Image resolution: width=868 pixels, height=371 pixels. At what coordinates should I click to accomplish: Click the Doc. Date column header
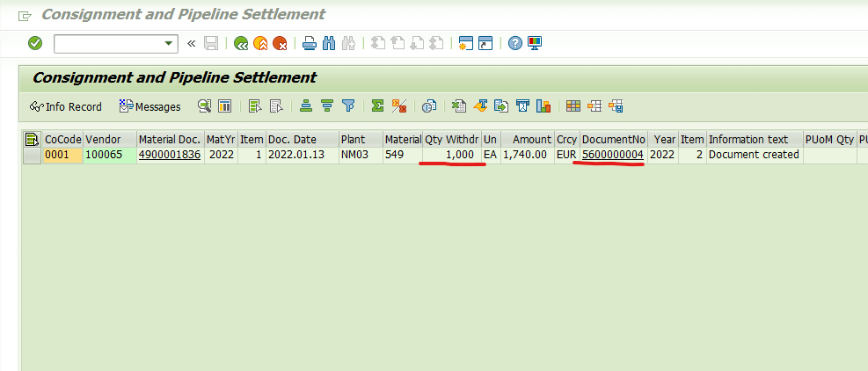tap(303, 140)
